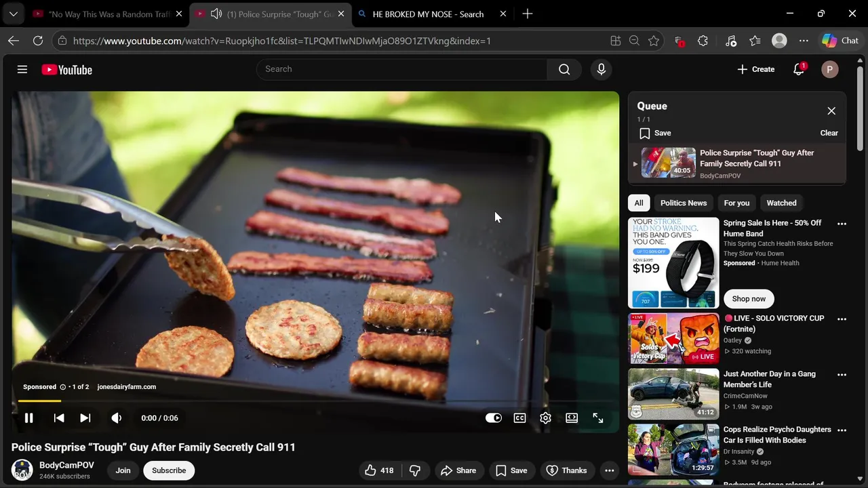Start voice search with microphone icon

tap(601, 69)
